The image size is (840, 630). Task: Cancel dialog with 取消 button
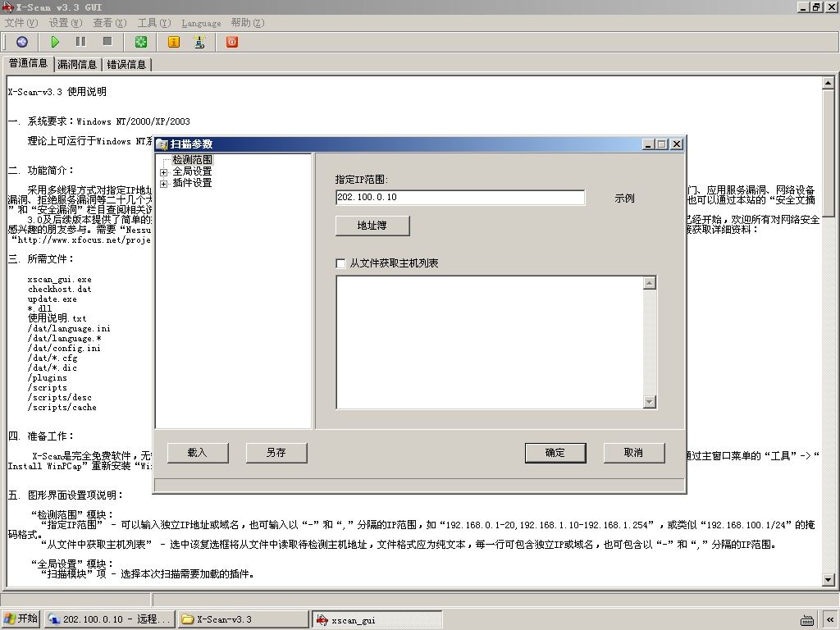pos(634,453)
